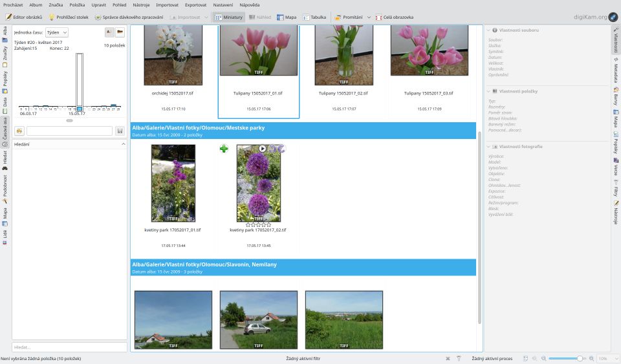621x364 pixels.
Task: Open Verze right sidebar tab
Action: [x=616, y=167]
